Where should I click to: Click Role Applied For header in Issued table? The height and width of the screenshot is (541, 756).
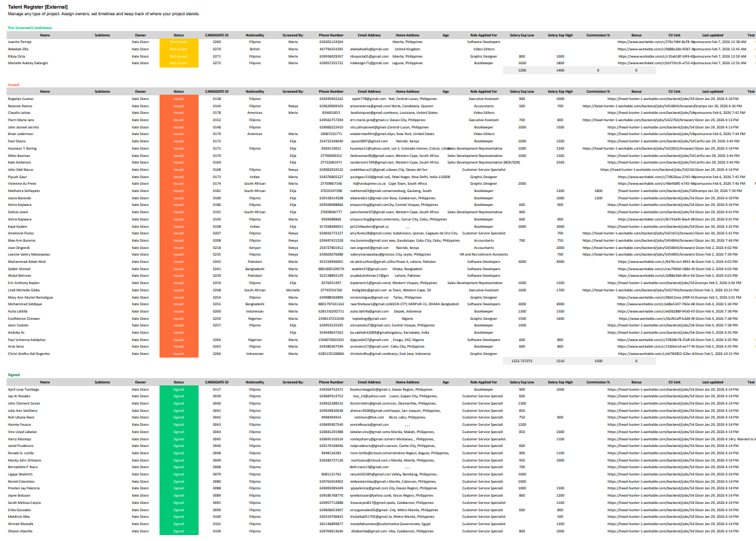click(484, 91)
